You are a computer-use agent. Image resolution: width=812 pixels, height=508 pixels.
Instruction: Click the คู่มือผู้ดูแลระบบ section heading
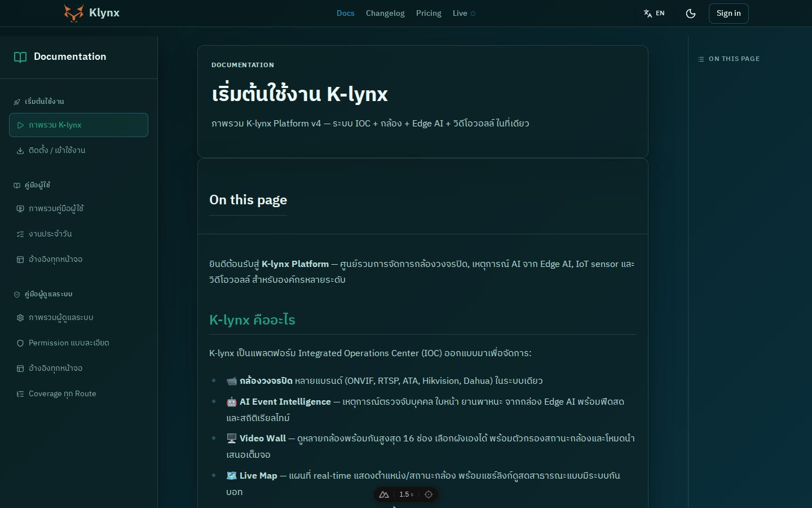tap(48, 294)
